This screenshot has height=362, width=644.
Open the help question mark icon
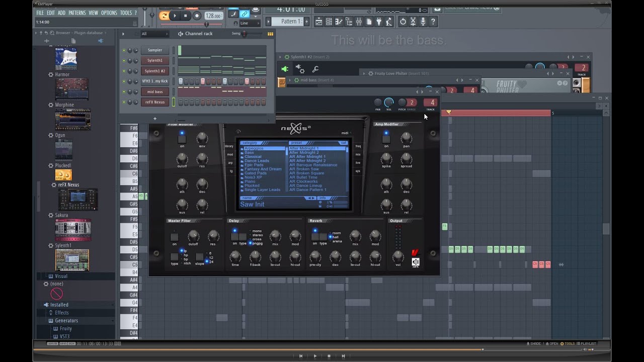tap(433, 22)
